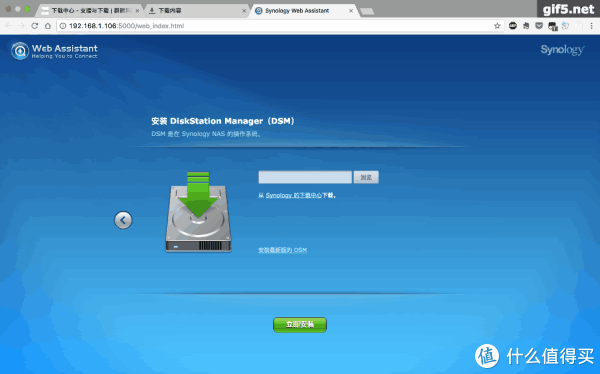The width and height of the screenshot is (600, 374).
Task: Switch to the 下载内容 downloads tab
Action: (x=197, y=11)
